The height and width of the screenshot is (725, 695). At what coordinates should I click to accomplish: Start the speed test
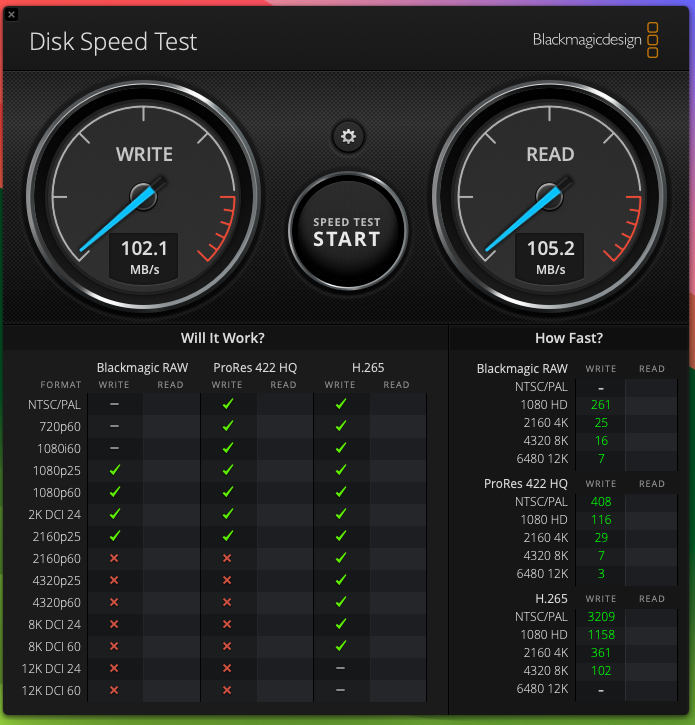pyautogui.click(x=347, y=232)
